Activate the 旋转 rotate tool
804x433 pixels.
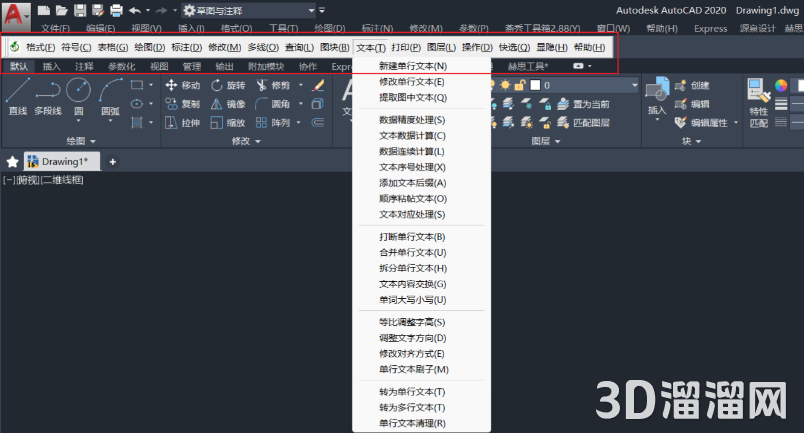(228, 85)
